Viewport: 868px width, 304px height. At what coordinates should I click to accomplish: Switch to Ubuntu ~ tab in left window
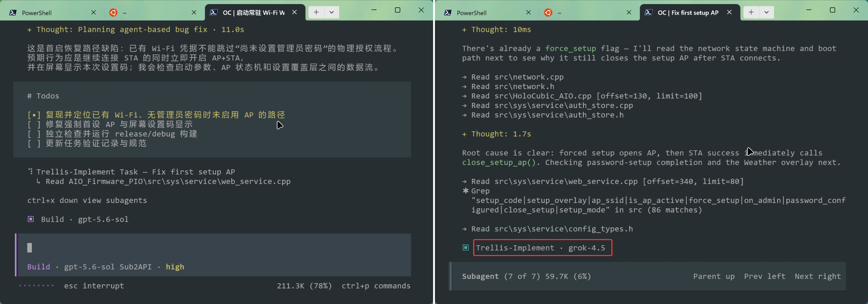coord(153,13)
